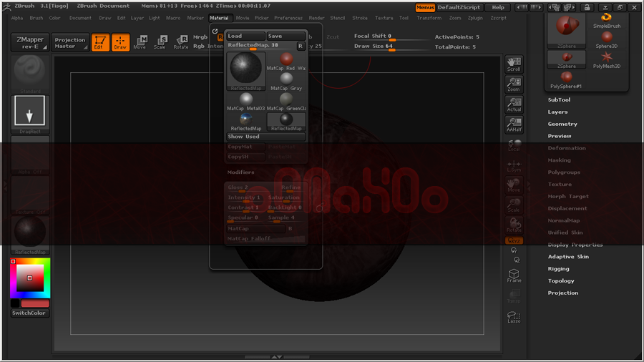Toggle the Xyz rotation mode
Viewport: 644px width, 362px height.
pyautogui.click(x=514, y=240)
